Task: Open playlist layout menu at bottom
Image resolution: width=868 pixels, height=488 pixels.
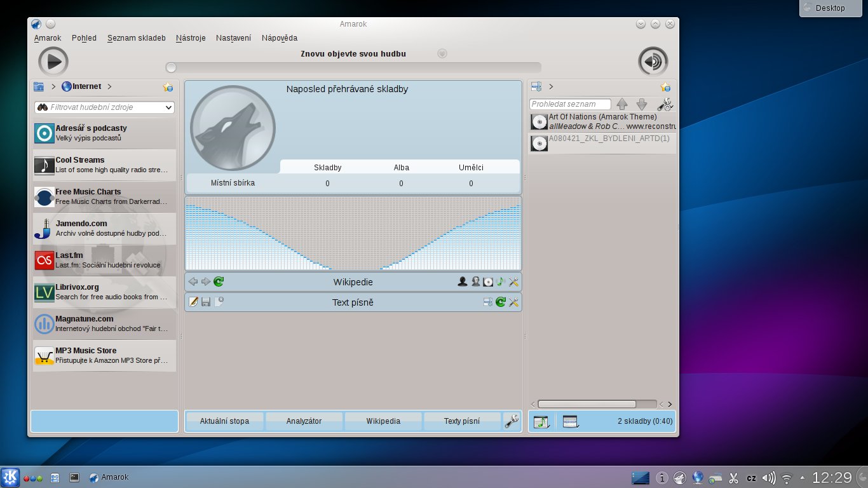Action: pos(571,421)
